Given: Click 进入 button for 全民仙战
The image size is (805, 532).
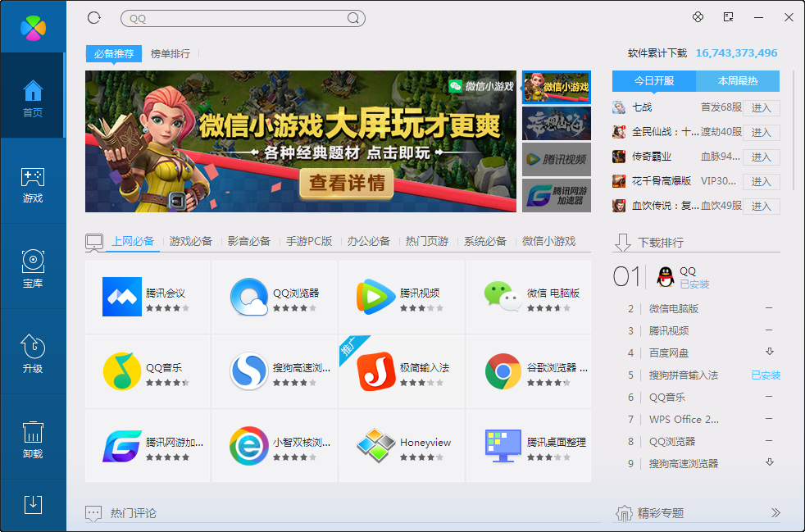Looking at the screenshot, I should (x=762, y=133).
